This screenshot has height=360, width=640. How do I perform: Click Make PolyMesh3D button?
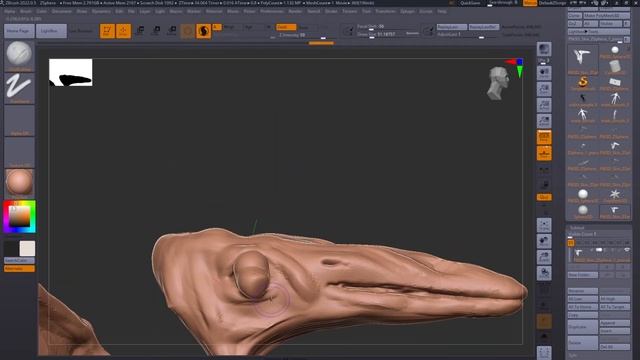tap(607, 16)
